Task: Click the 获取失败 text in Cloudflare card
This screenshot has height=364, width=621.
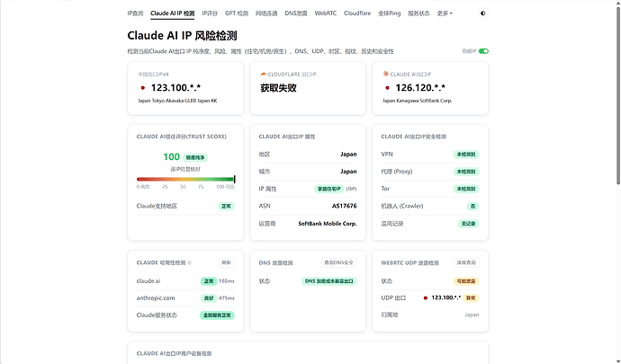Action: click(x=278, y=88)
